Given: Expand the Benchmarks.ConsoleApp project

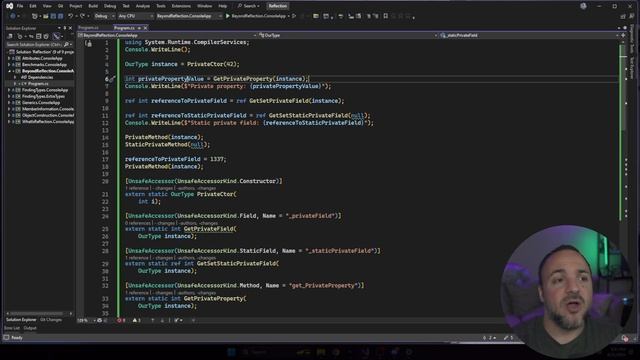Looking at the screenshot, I should point(9,64).
